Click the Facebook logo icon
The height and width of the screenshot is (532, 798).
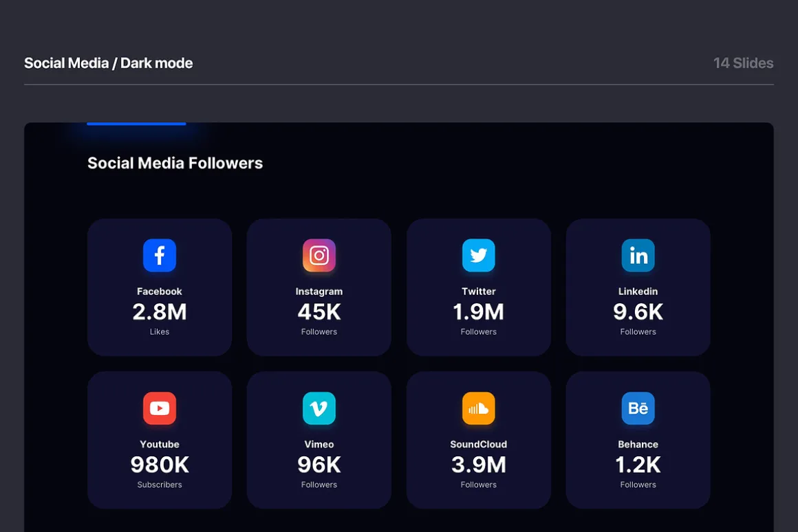160,255
